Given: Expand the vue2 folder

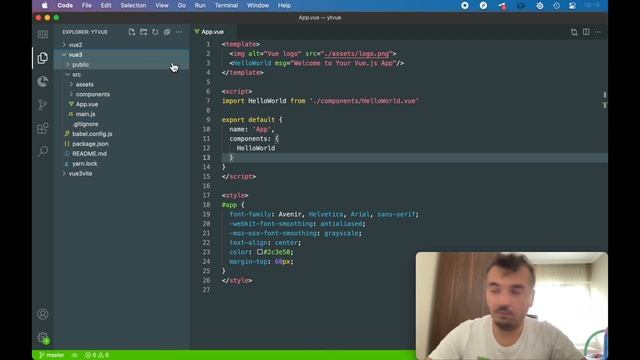Looking at the screenshot, I should [x=121, y=44].
